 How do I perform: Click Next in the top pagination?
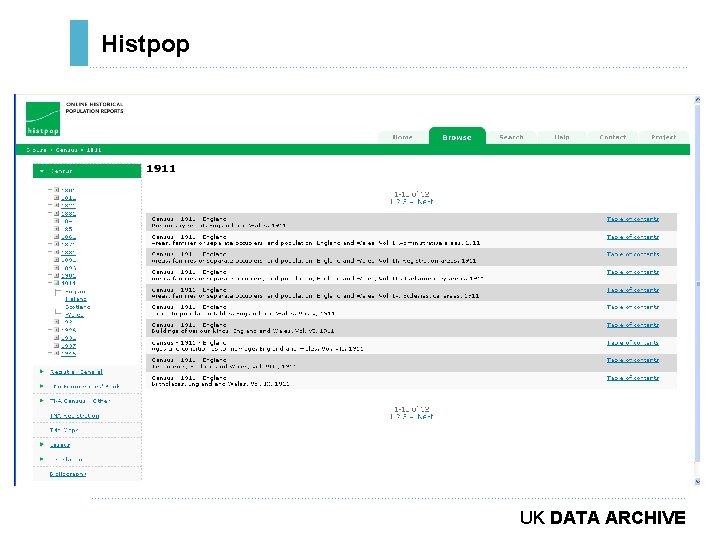425,201
